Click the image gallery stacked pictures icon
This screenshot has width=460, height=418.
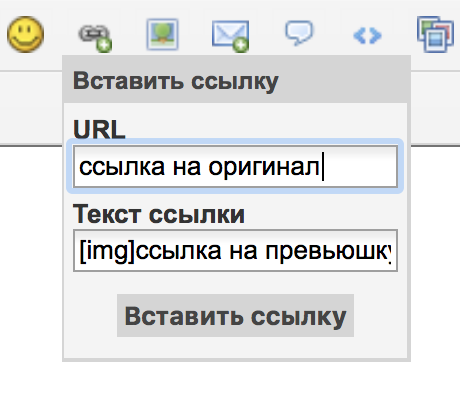[435, 34]
